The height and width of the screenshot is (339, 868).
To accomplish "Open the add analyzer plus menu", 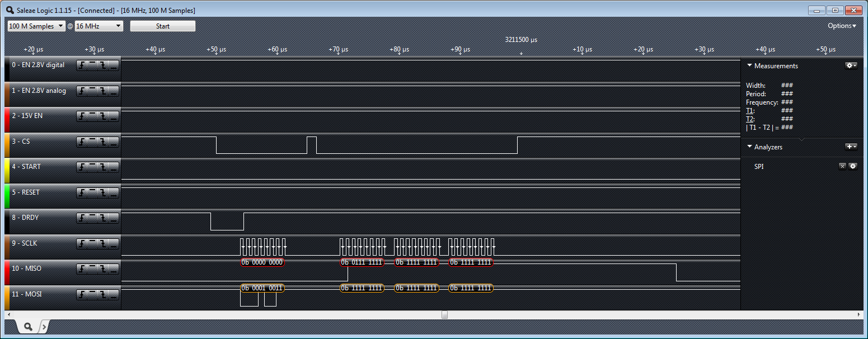I will point(851,147).
